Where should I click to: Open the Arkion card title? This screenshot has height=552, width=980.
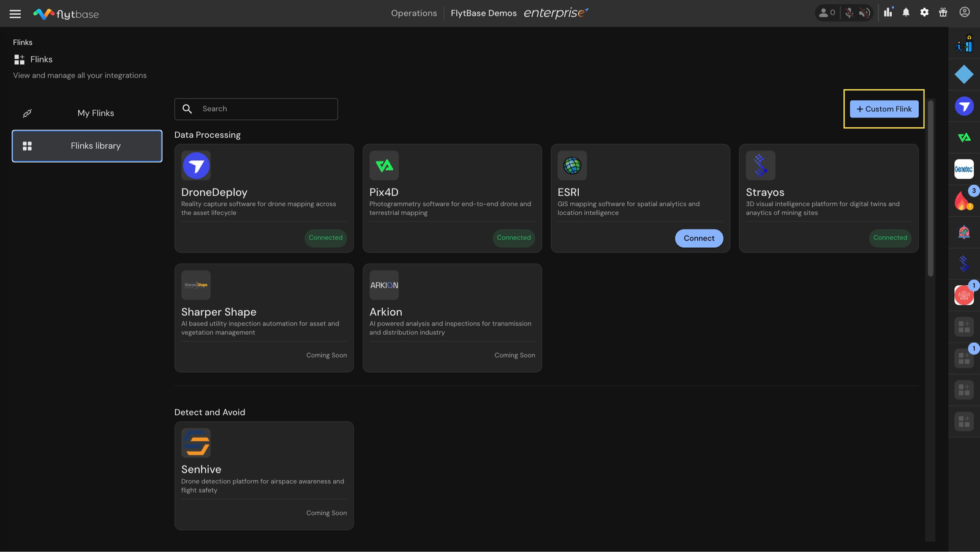[386, 312]
